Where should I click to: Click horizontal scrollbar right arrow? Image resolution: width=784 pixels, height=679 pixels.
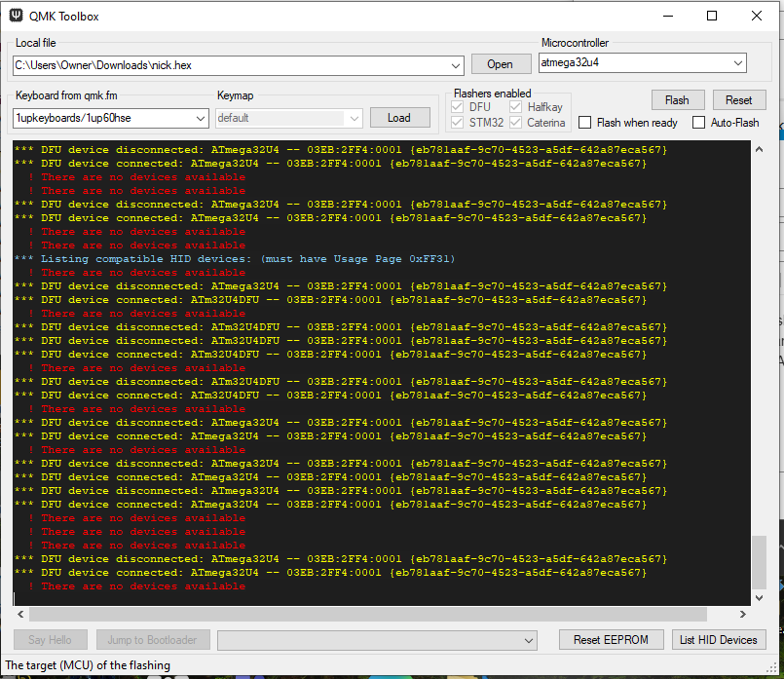[743, 614]
